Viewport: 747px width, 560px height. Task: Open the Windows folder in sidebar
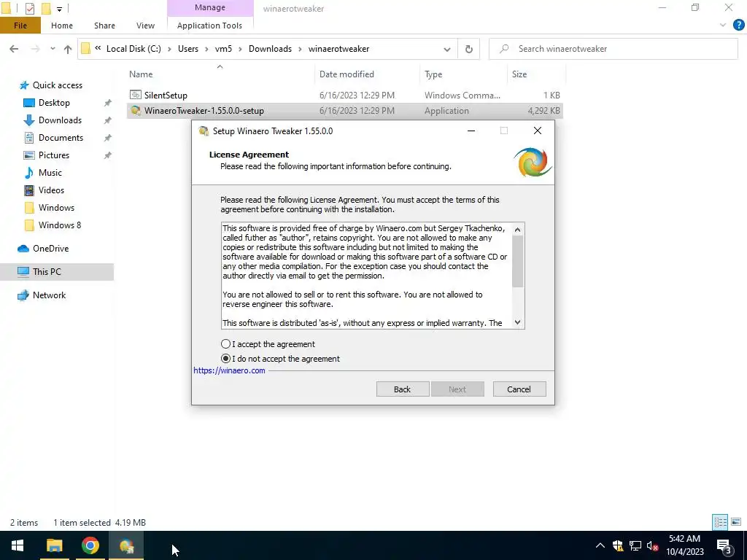pyautogui.click(x=56, y=208)
